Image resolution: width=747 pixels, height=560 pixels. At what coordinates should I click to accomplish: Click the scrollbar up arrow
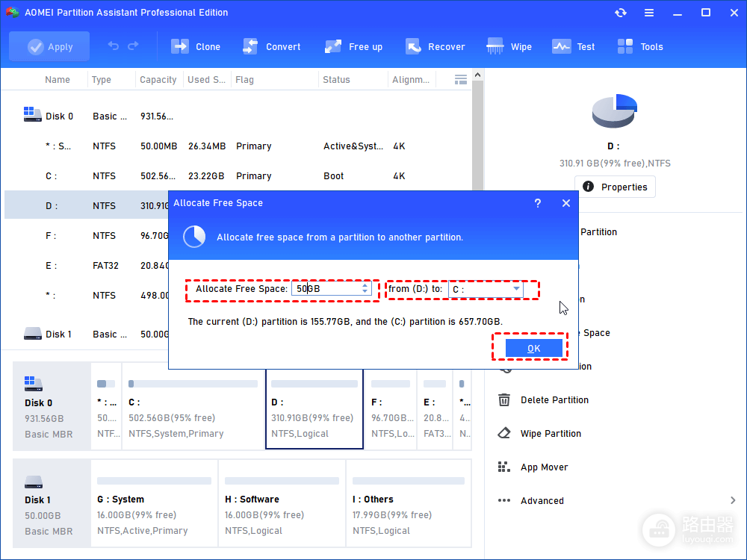tap(478, 75)
